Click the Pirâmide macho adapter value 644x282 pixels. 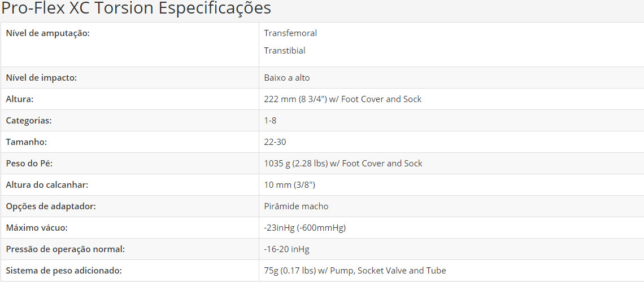(x=296, y=206)
